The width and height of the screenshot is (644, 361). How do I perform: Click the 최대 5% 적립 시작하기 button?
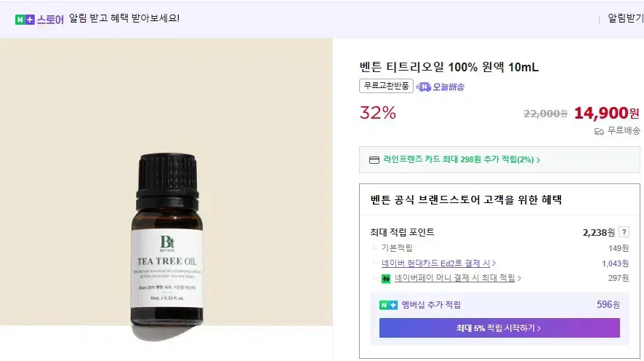499,328
